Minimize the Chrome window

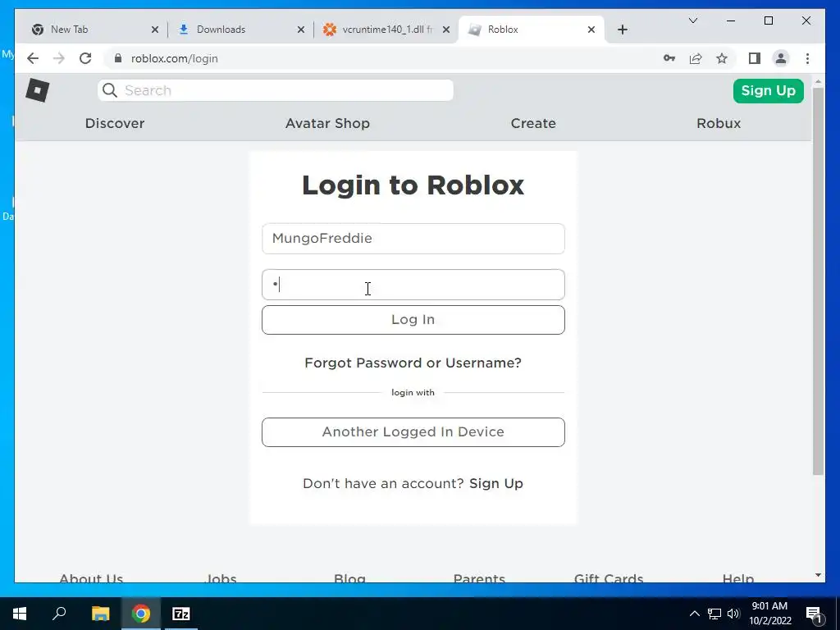[x=731, y=21]
